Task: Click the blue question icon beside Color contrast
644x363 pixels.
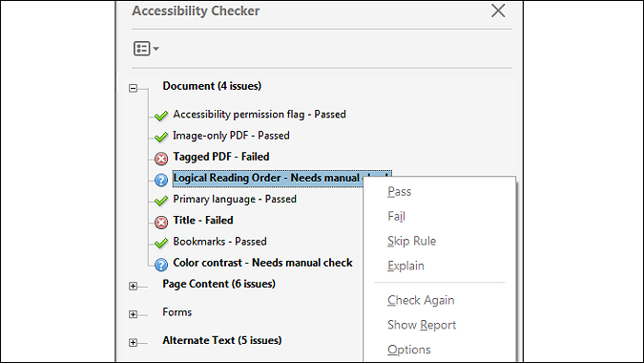Action: [x=161, y=265]
